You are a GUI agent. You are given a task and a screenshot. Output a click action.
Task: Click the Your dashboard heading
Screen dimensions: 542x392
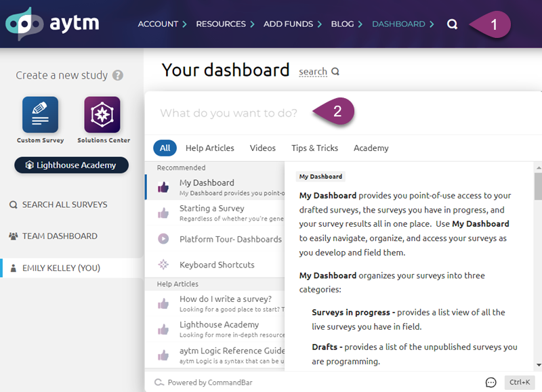pos(226,70)
